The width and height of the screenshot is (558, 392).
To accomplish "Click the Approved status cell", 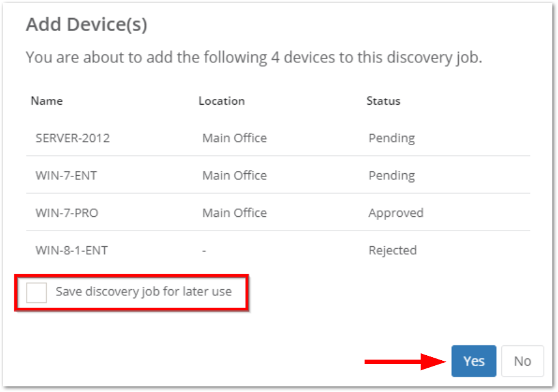I will (396, 213).
